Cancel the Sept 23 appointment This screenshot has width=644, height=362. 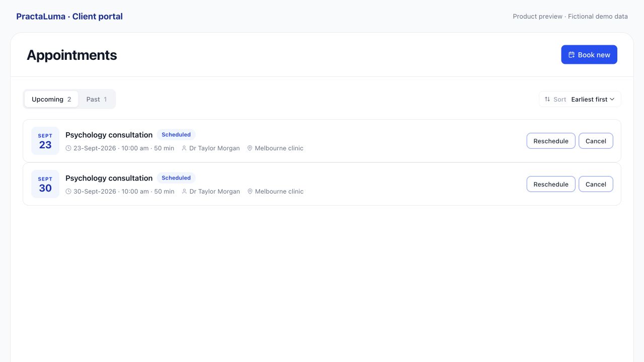(596, 141)
